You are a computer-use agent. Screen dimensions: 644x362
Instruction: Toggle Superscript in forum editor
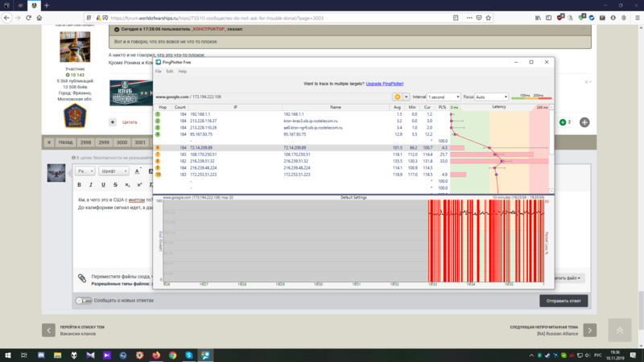click(139, 185)
